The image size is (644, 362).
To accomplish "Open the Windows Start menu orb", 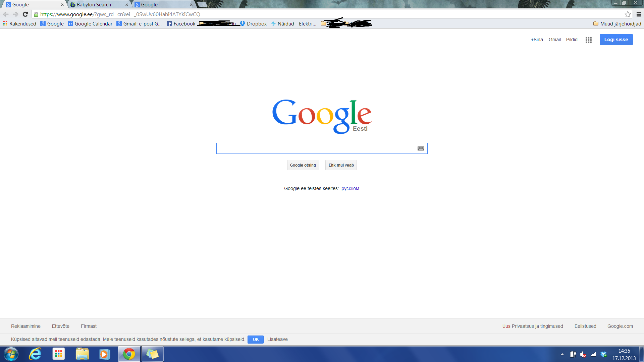I will coord(11,354).
